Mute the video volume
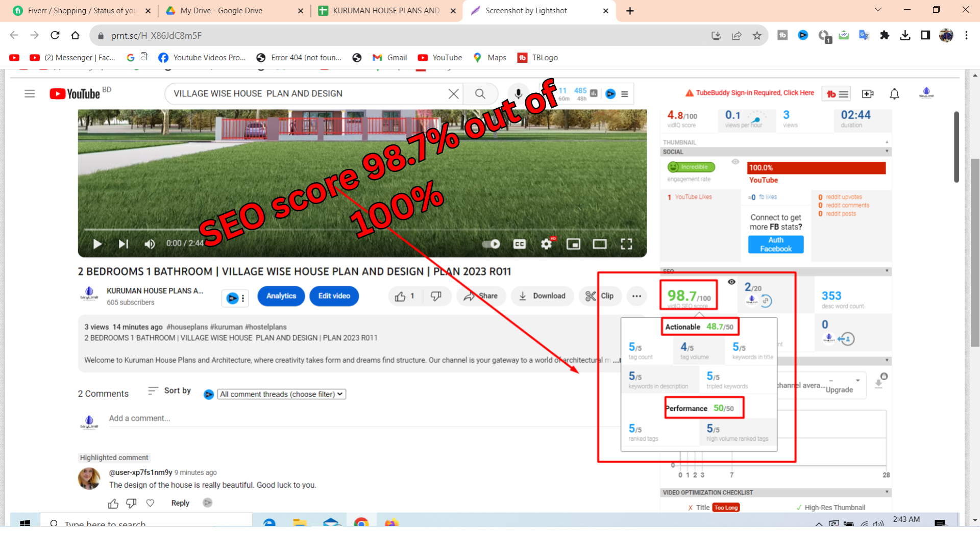980x551 pixels. coord(149,244)
